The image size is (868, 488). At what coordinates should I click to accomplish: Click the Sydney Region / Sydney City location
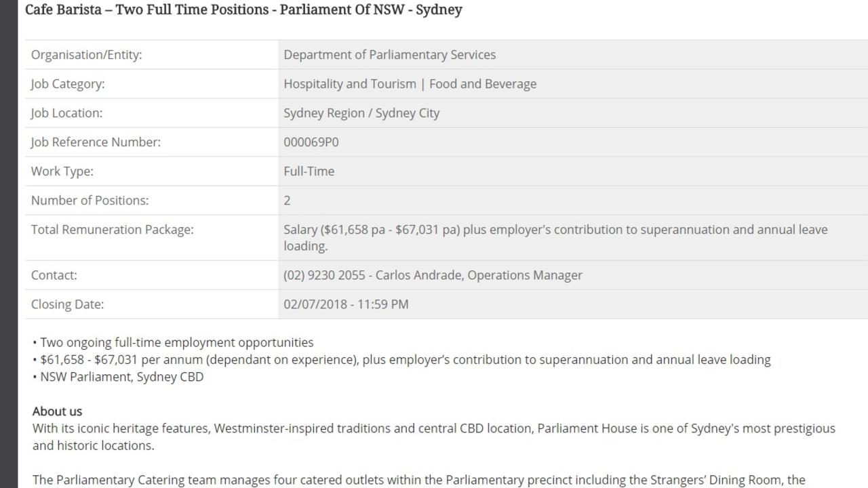coord(361,113)
